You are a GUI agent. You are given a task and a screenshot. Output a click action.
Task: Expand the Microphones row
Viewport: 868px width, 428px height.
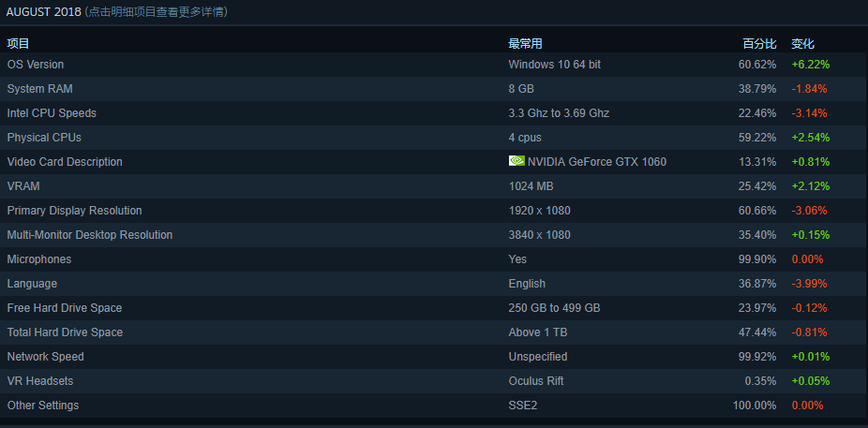(x=39, y=259)
